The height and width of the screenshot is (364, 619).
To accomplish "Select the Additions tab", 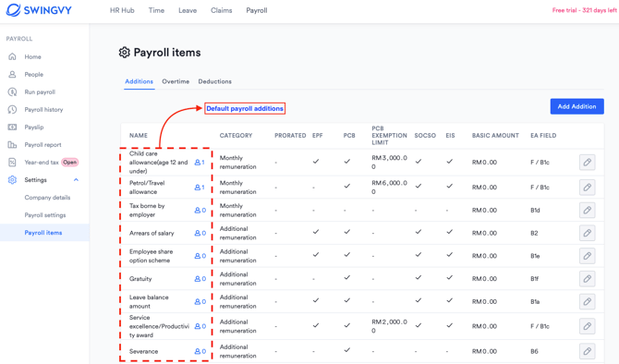I will (x=139, y=81).
